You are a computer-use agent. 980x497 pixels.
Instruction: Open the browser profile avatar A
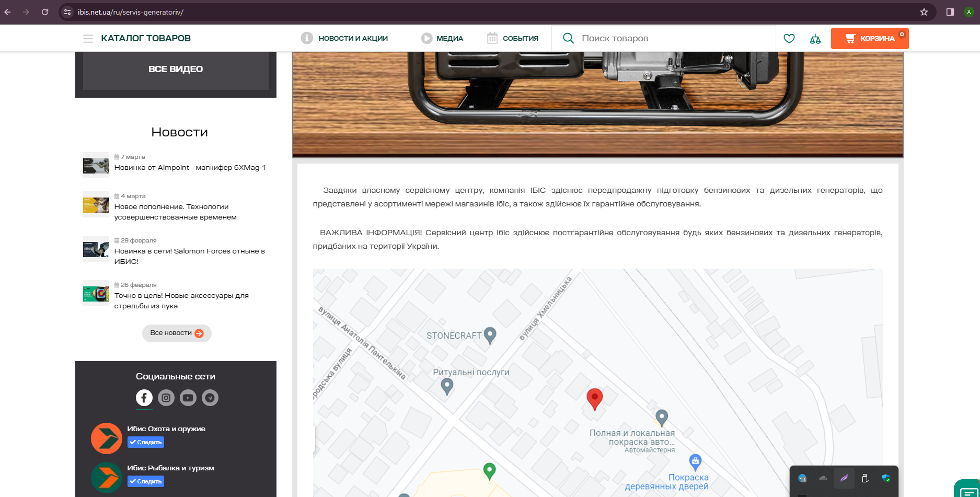coord(969,12)
